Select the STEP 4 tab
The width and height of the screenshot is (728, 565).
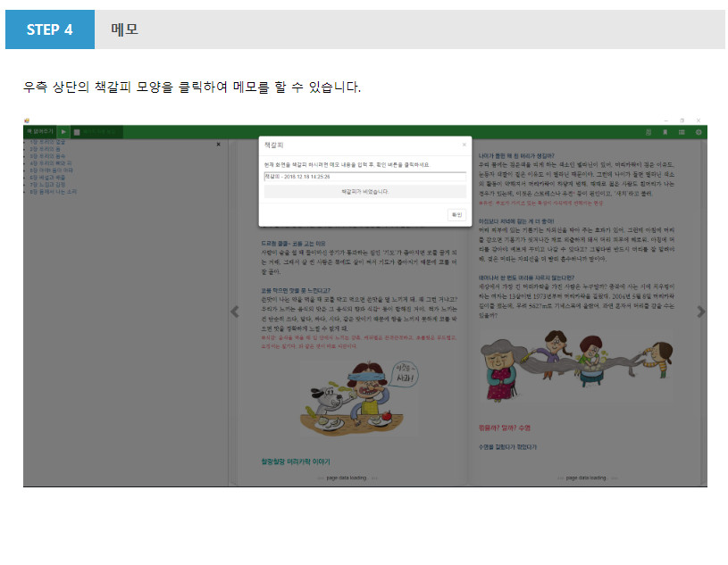point(49,29)
